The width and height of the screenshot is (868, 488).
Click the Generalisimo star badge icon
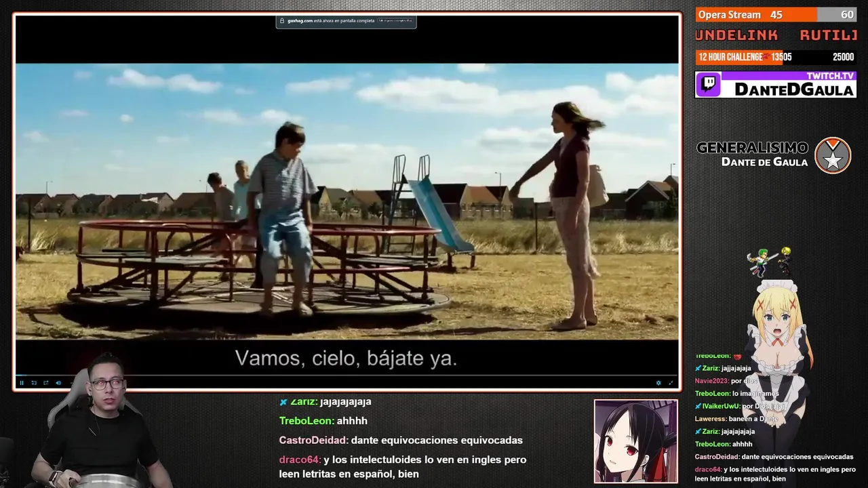[x=833, y=155]
